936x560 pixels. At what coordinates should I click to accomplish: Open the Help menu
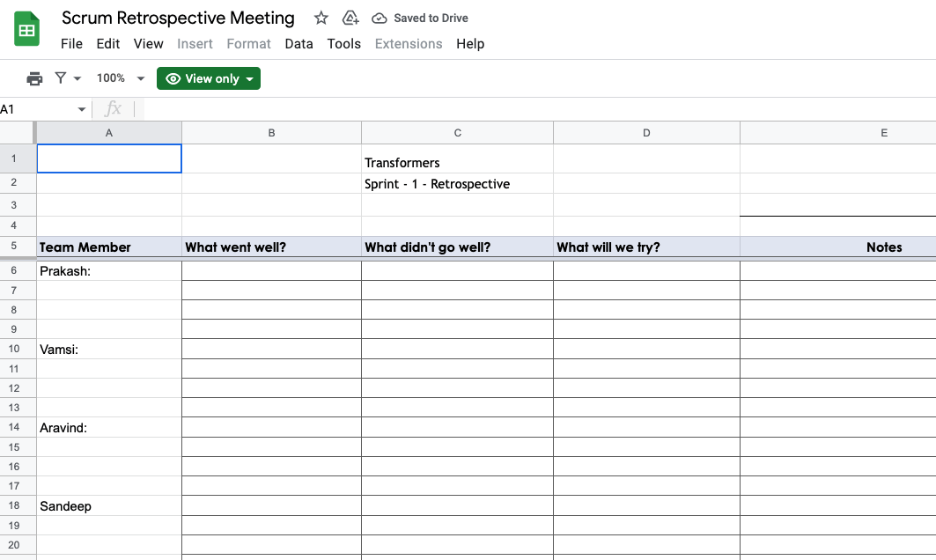[x=470, y=44]
